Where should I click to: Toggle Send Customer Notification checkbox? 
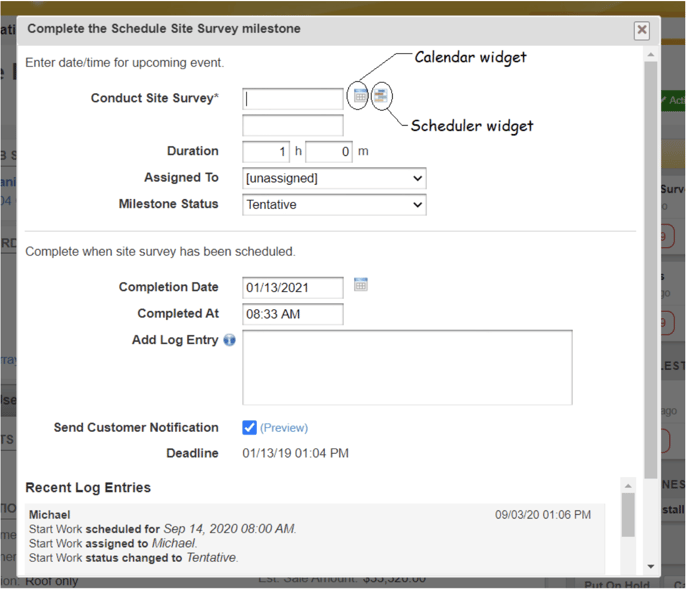click(250, 427)
